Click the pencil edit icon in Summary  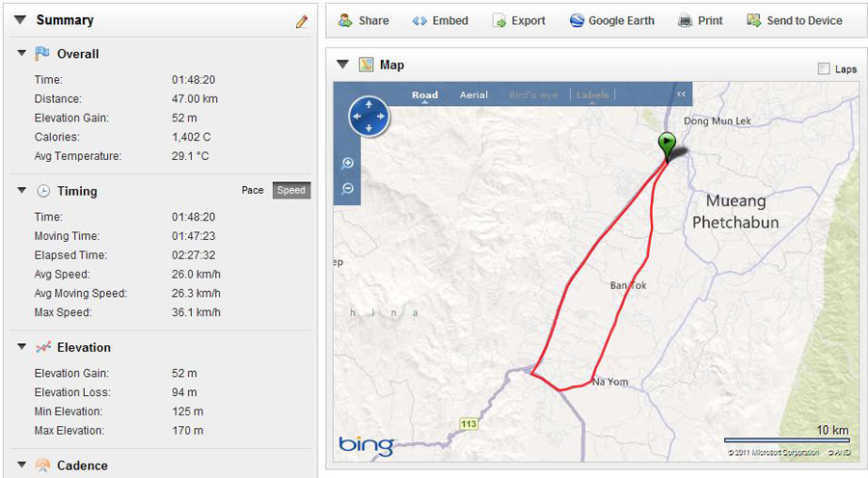pyautogui.click(x=302, y=21)
